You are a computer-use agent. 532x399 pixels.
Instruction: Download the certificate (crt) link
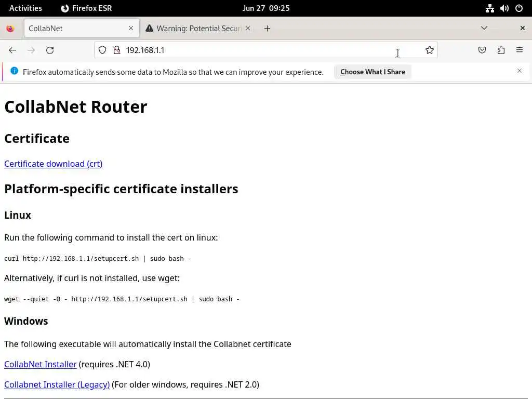pyautogui.click(x=54, y=164)
